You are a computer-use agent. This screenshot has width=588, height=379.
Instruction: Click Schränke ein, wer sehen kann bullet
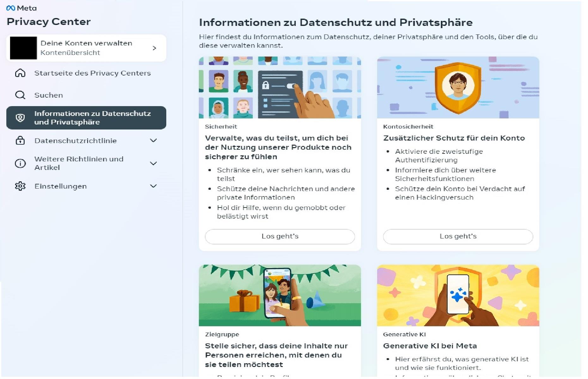pyautogui.click(x=284, y=174)
